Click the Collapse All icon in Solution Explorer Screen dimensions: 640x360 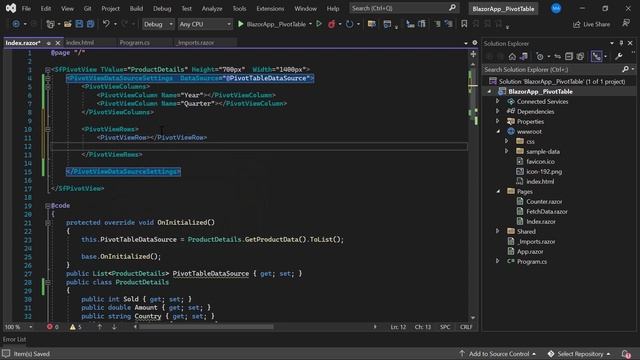click(x=569, y=56)
